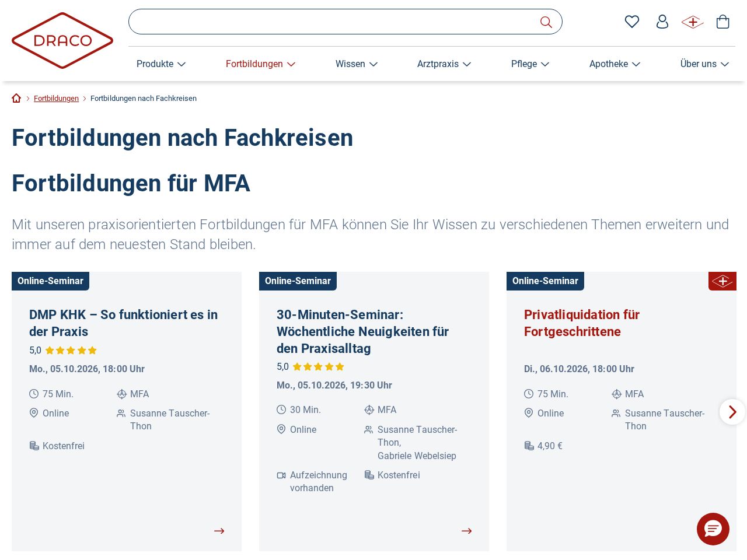
Task: Click date 'Di., 06.10.2026, 18:00 Uhr'
Action: pyautogui.click(x=579, y=369)
